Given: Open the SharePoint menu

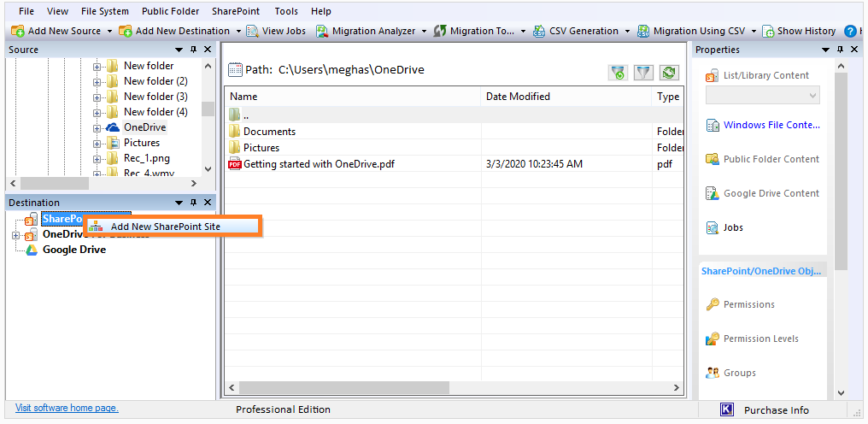Looking at the screenshot, I should (236, 11).
